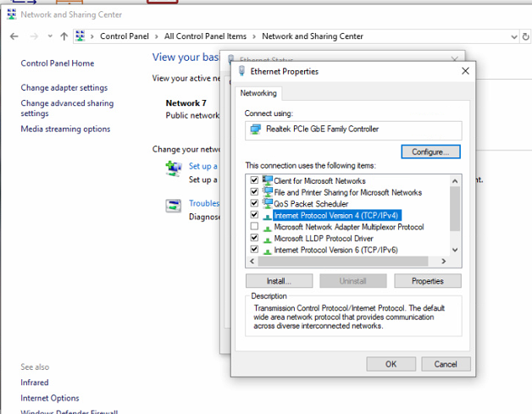The image size is (532, 414).
Task: Open Troubleshoot problems link
Action: pos(204,203)
